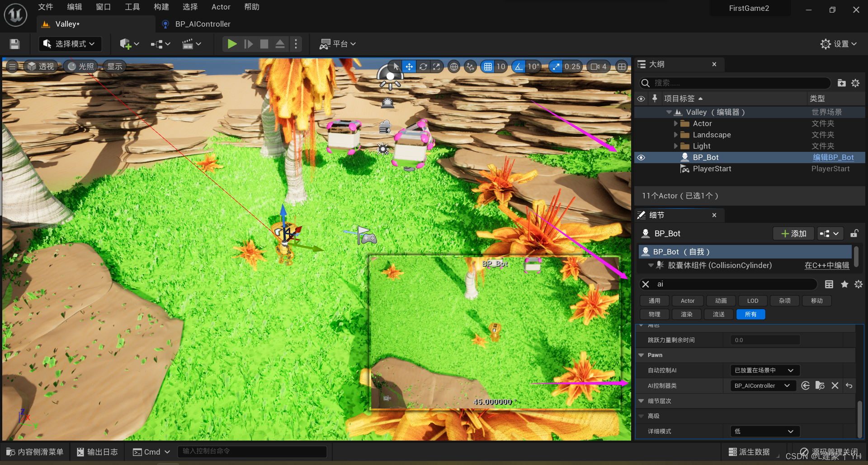Start Play in Editor with green play button
Viewport: 868px width, 465px height.
coord(232,44)
